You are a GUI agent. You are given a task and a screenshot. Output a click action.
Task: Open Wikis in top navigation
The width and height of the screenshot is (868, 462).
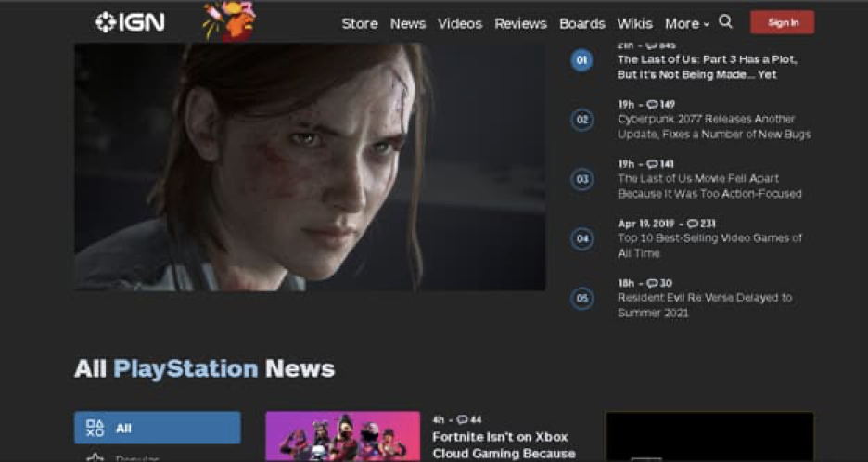[635, 24]
